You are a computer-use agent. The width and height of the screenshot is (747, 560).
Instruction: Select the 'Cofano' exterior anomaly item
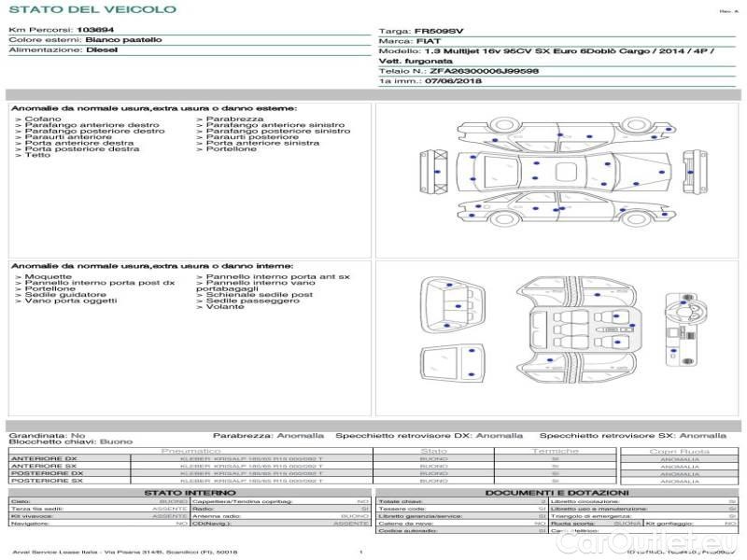coord(43,119)
